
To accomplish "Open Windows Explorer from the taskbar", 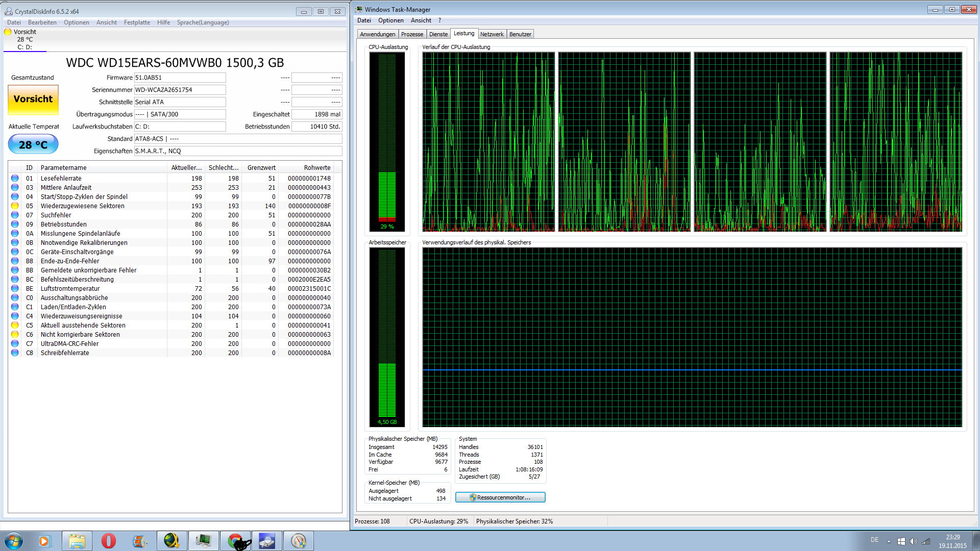I will coord(77,541).
